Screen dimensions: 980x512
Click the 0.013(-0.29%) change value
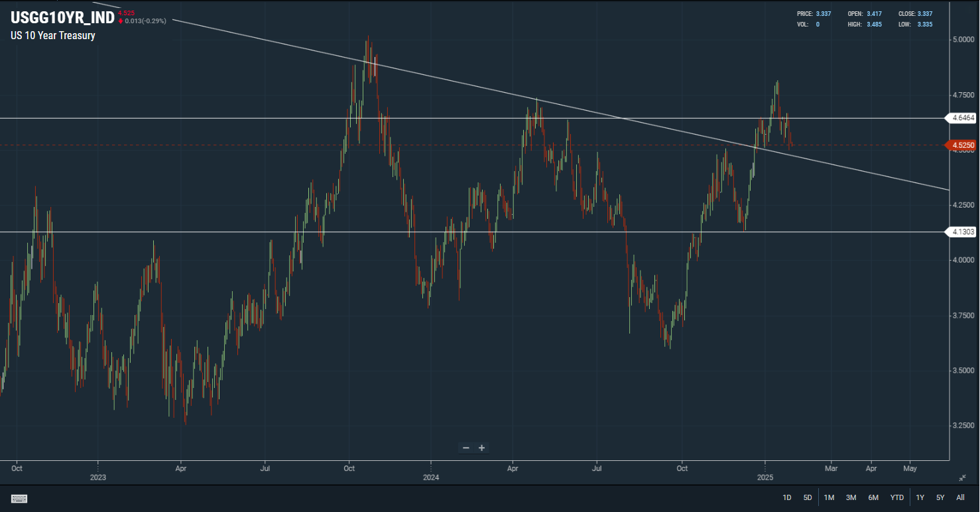145,21
